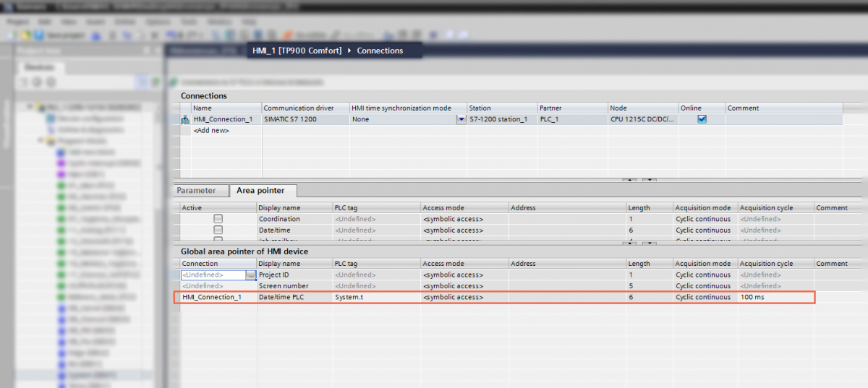Toggle the Online checkbox for HMI_Connection_1
This screenshot has width=868, height=388.
pos(701,119)
